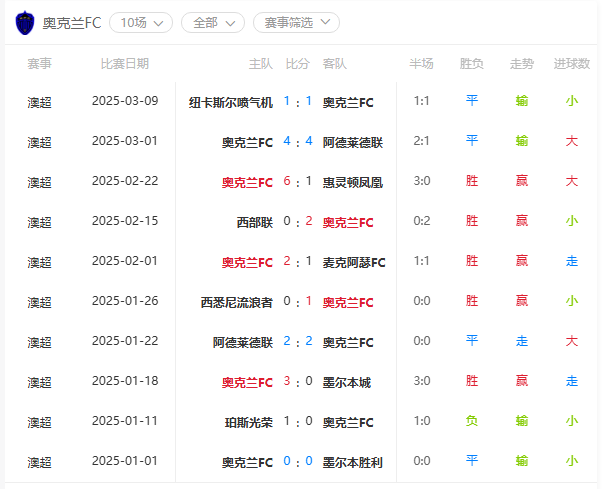Click the 走势 column header

[x=522, y=64]
